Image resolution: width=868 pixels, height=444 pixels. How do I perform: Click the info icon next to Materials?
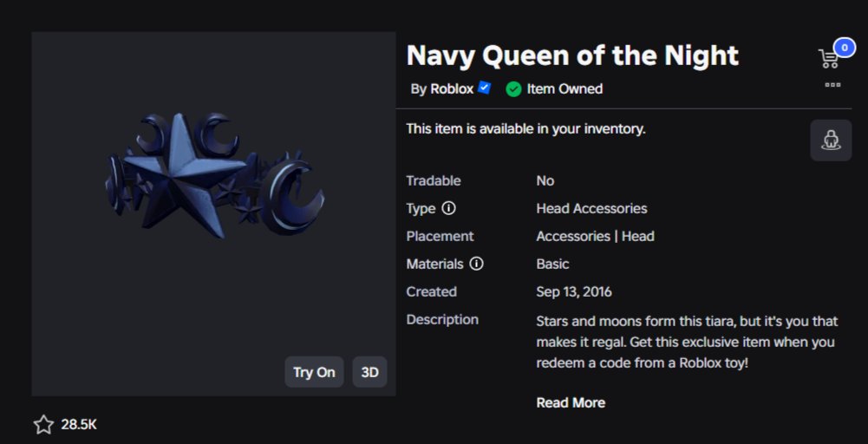coord(476,264)
